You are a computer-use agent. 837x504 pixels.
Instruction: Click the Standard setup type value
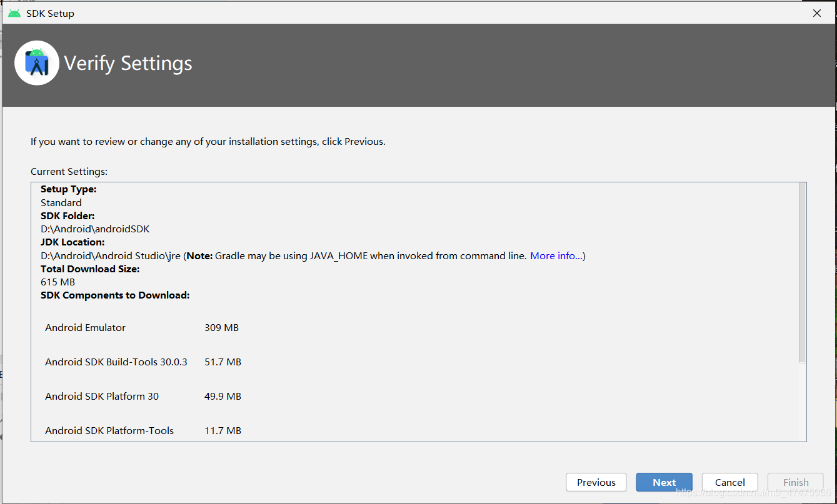tap(61, 203)
